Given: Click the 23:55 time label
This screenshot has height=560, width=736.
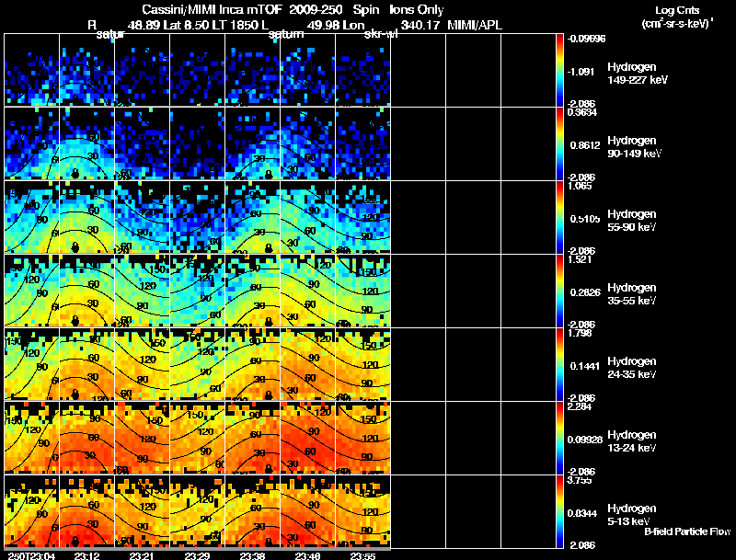Looking at the screenshot, I should pos(362,555).
